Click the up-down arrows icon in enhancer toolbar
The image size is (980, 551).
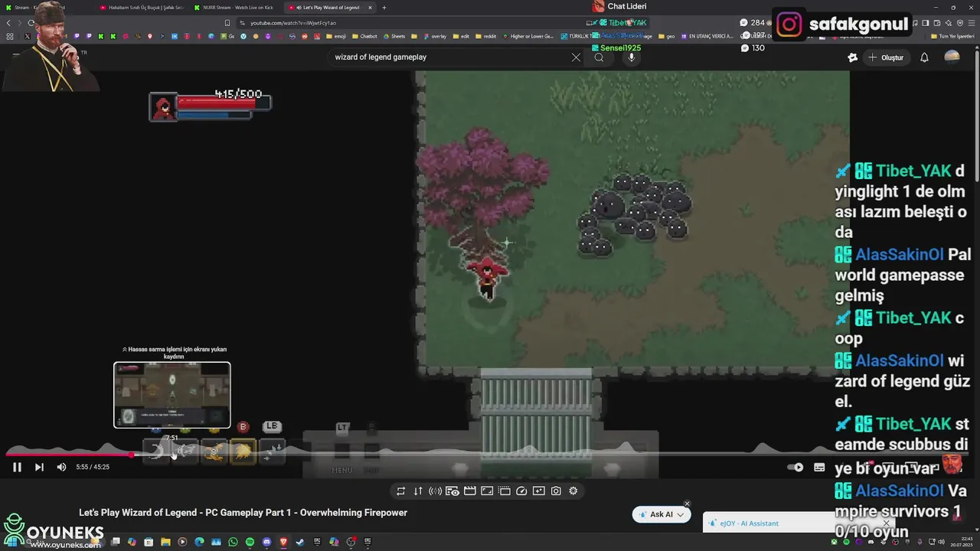click(418, 491)
